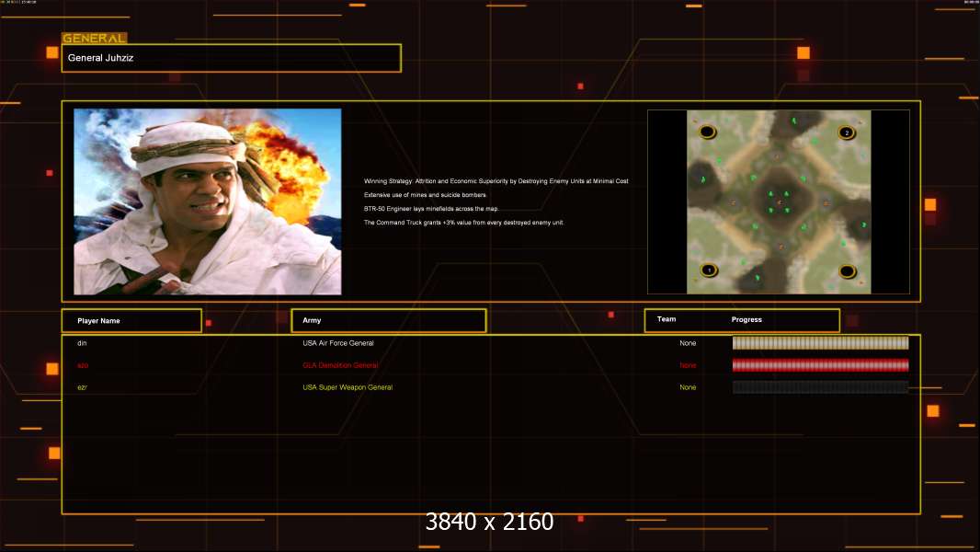Click the yellow team None in ezr row
This screenshot has width=980, height=552.
[x=688, y=387]
